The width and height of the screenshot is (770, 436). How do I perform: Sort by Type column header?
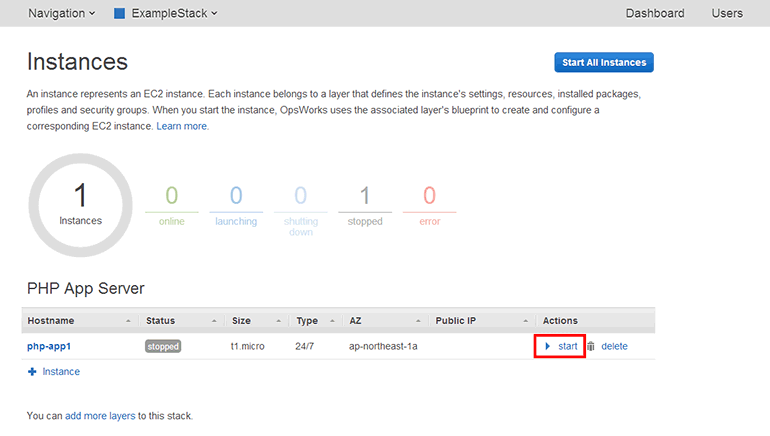click(x=307, y=321)
